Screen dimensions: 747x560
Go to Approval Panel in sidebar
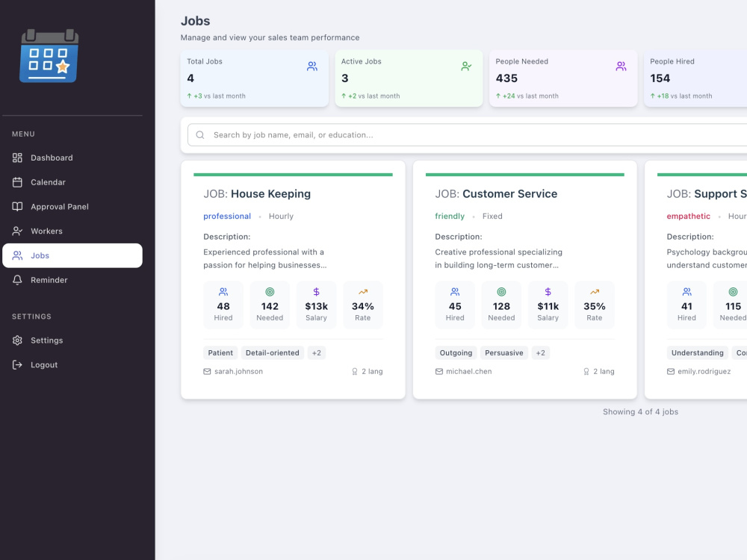[72, 207]
